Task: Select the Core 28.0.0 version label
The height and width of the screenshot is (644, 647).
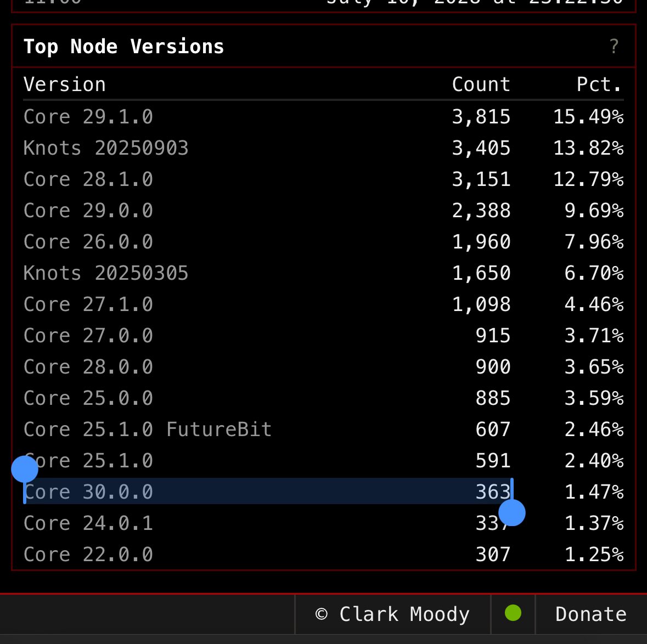Action: tap(88, 367)
